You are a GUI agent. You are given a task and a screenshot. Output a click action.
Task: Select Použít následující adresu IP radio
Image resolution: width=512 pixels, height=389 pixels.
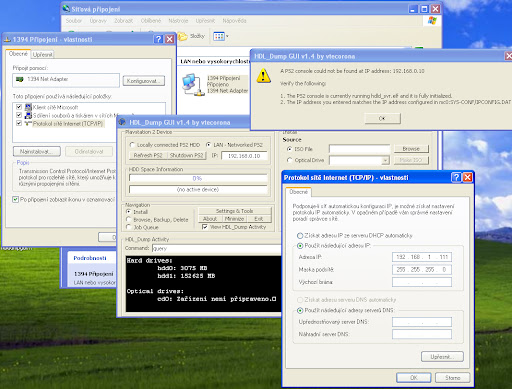[300, 246]
